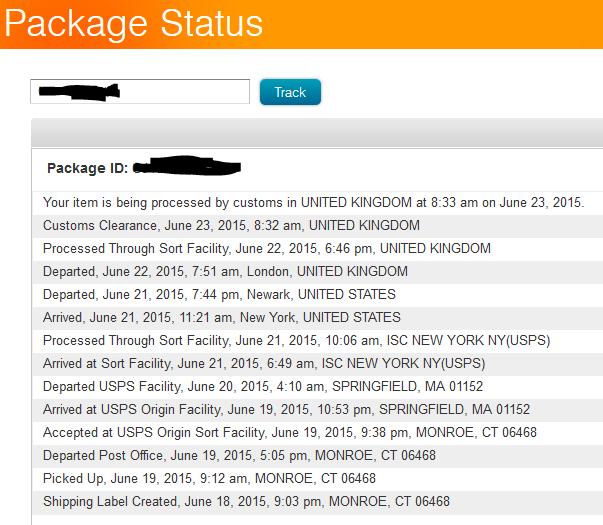Select the Customs Clearance June 23 row
Viewport: 603px width, 525px height.
click(231, 225)
